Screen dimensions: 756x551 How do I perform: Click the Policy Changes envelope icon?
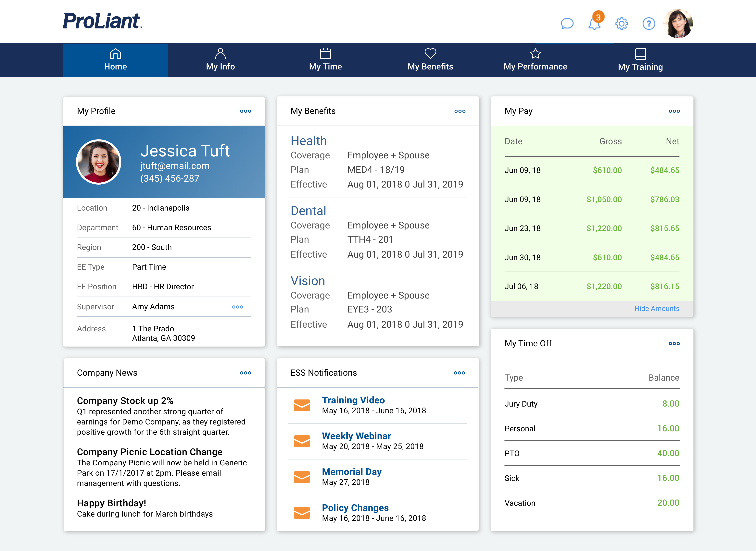tap(302, 513)
